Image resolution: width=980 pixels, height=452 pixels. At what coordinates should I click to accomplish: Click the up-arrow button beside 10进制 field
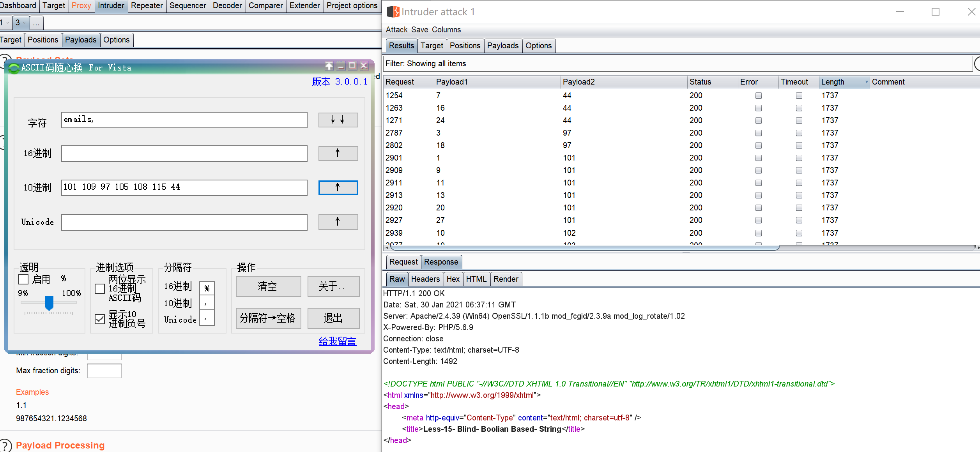338,187
